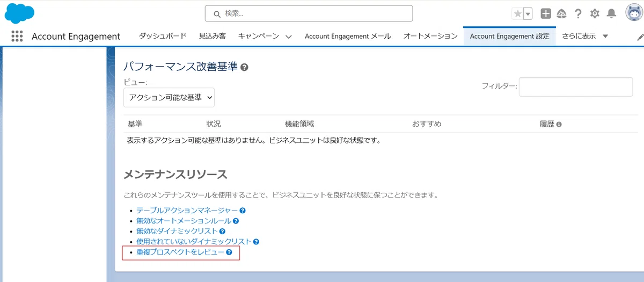
Task: Switch to the ダッシュボード tab
Action: coord(163,36)
